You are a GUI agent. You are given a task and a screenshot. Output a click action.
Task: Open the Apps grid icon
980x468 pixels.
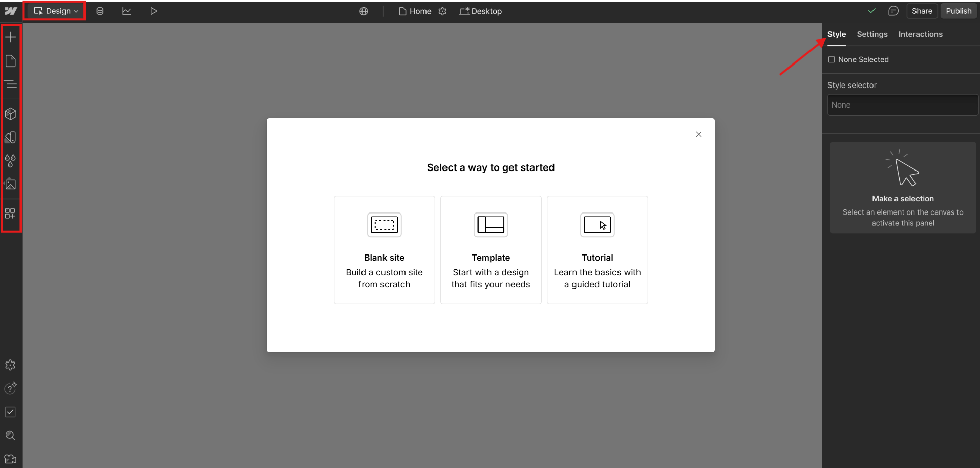coord(10,213)
